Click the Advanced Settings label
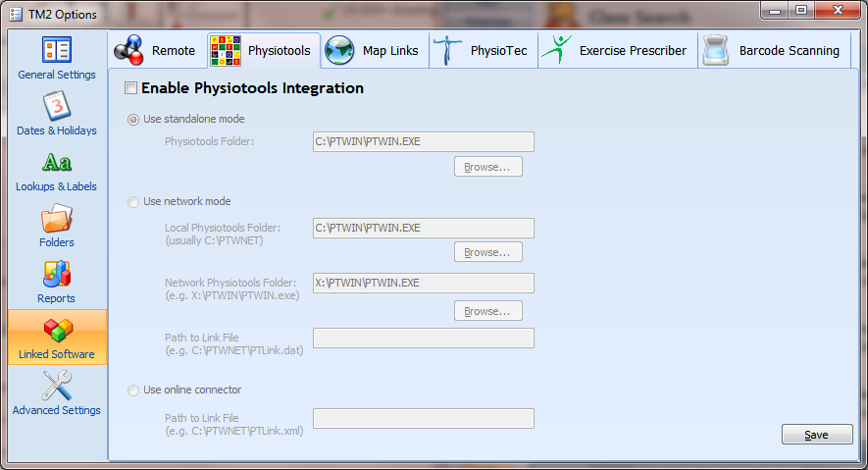 click(x=57, y=410)
